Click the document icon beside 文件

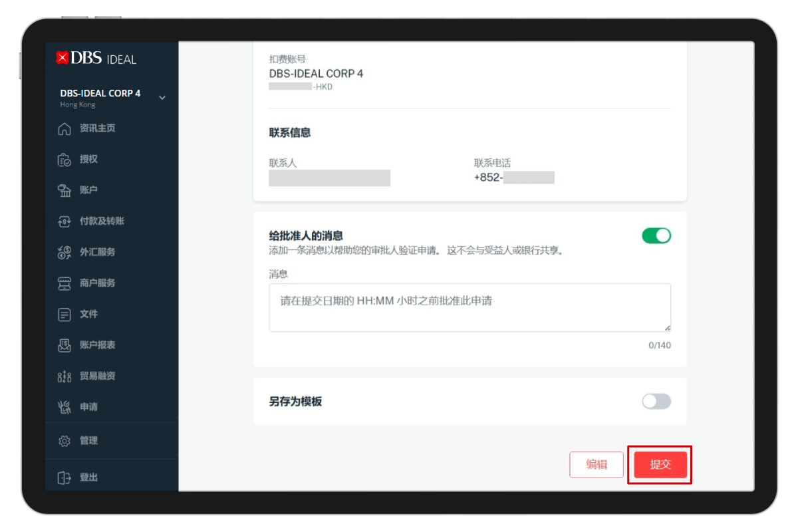(65, 314)
